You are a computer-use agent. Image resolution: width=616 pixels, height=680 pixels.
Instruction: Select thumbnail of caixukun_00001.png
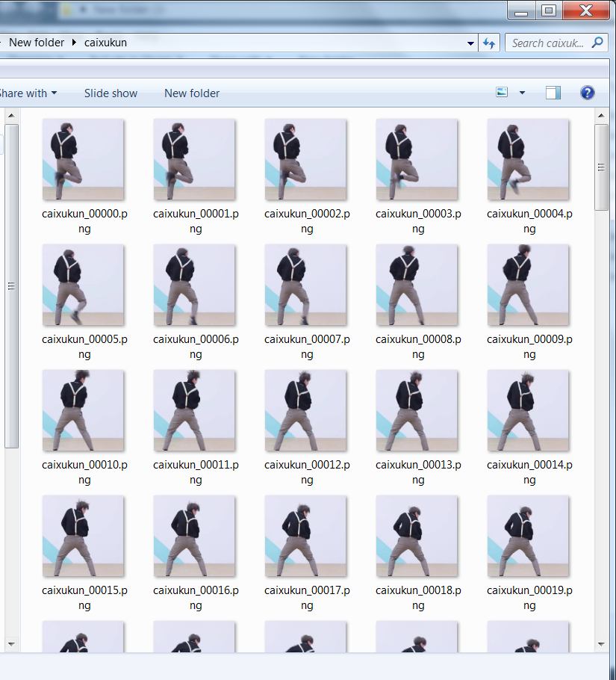pos(194,160)
